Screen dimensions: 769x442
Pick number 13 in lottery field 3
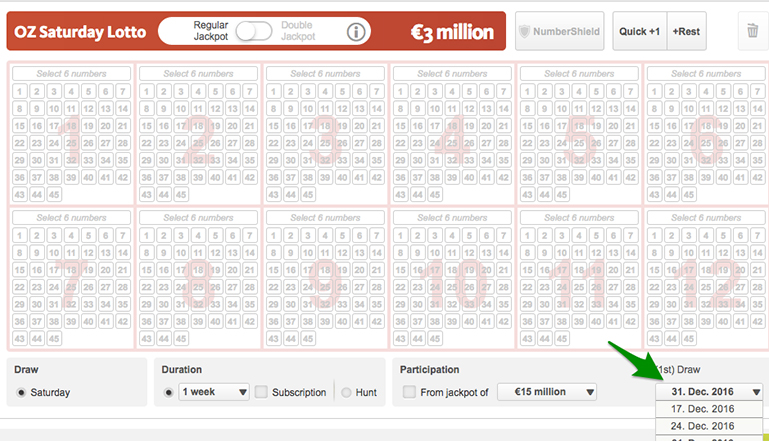click(x=359, y=108)
